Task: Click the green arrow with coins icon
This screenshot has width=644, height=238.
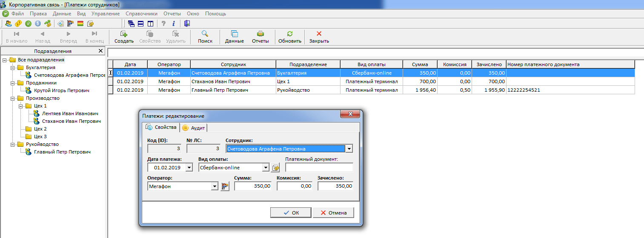Action: coord(48,23)
